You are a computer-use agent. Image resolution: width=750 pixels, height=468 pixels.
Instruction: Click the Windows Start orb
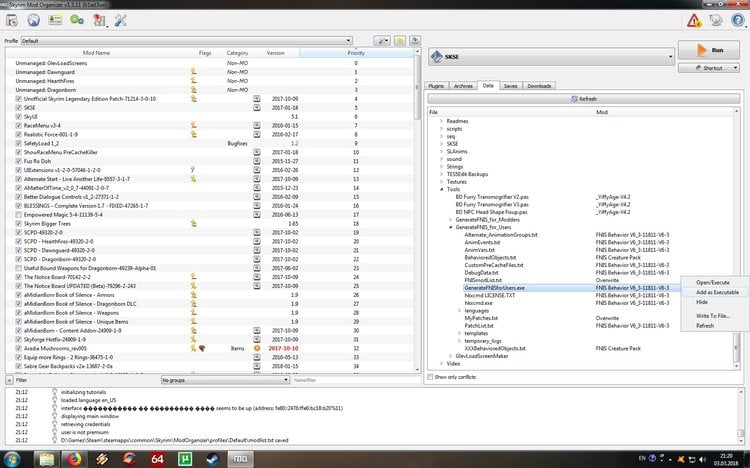point(11,459)
